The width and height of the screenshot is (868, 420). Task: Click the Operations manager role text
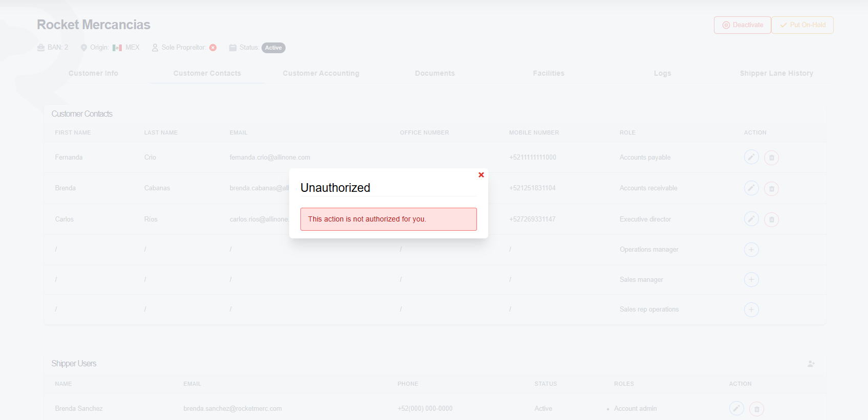pyautogui.click(x=649, y=249)
